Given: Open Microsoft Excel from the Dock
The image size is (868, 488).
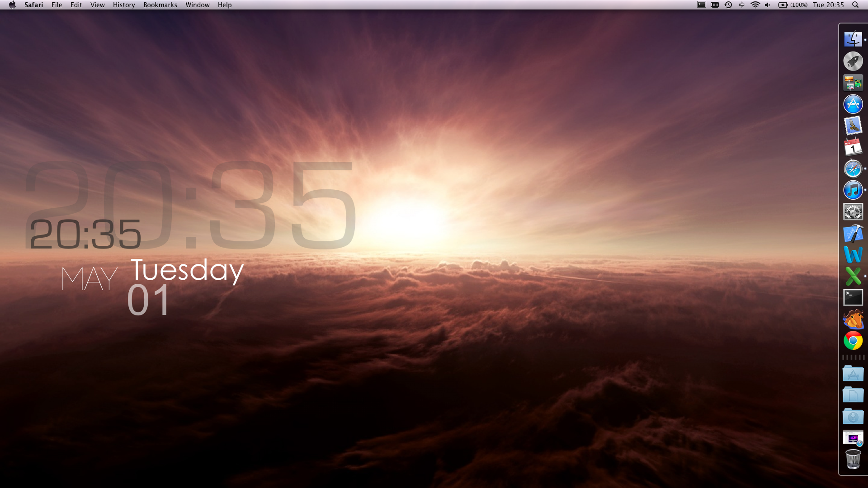Looking at the screenshot, I should point(853,276).
